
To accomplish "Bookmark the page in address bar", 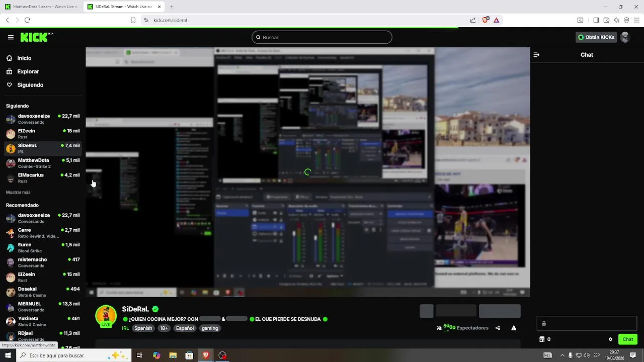I will 133,20.
